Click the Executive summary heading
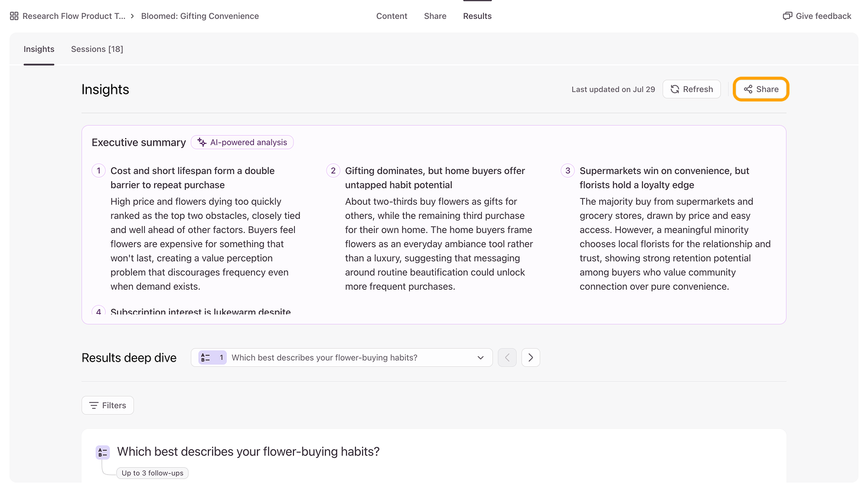The width and height of the screenshot is (868, 492). click(x=139, y=142)
